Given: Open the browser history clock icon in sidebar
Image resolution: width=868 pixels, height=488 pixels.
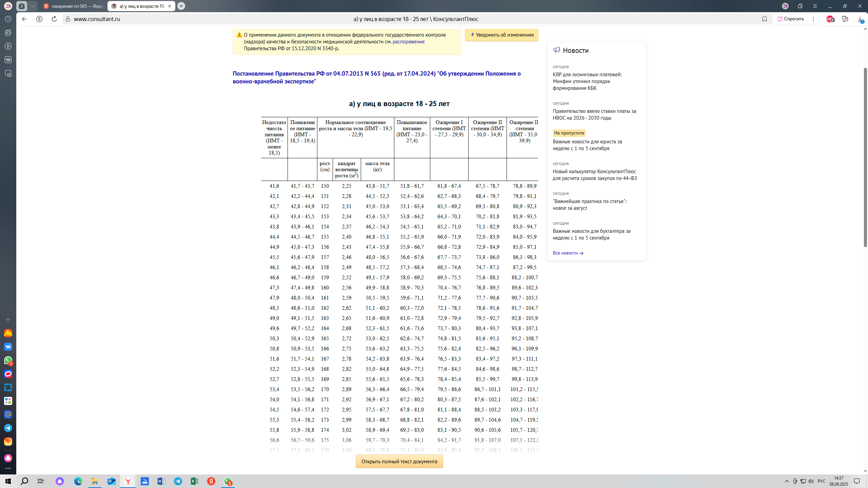Looking at the screenshot, I should (8, 19).
